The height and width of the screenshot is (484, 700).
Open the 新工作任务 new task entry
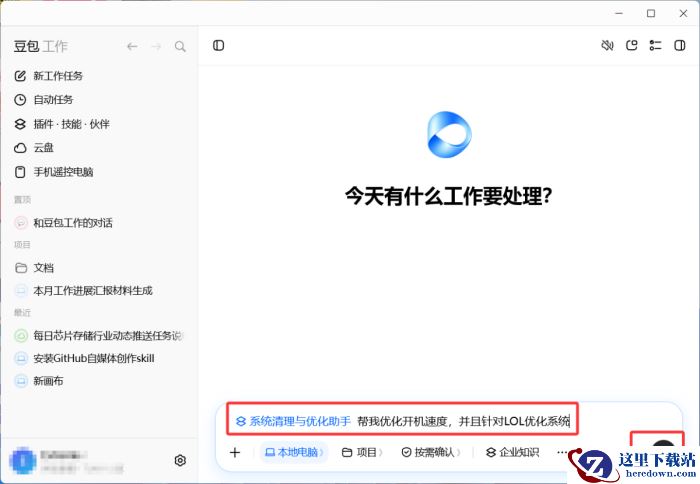pos(49,76)
